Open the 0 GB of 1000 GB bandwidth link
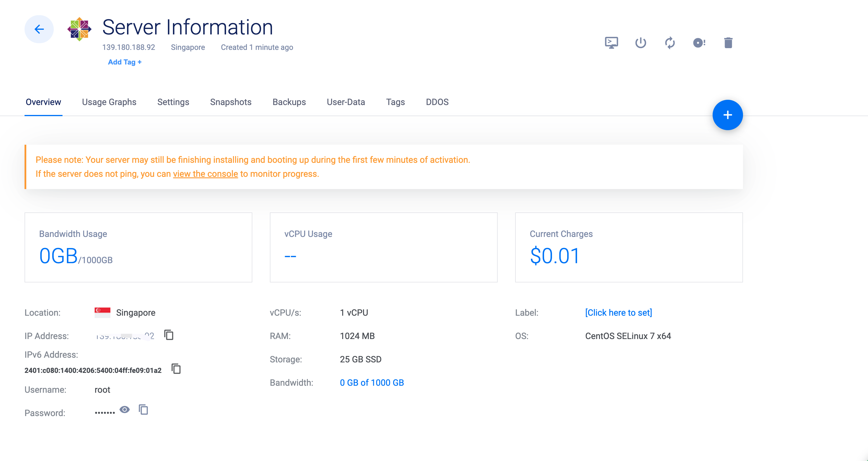 (372, 383)
